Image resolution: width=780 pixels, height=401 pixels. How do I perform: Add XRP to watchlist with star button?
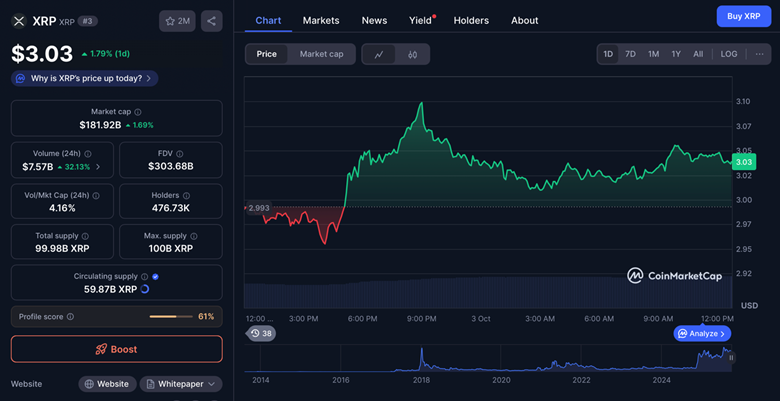pyautogui.click(x=177, y=20)
